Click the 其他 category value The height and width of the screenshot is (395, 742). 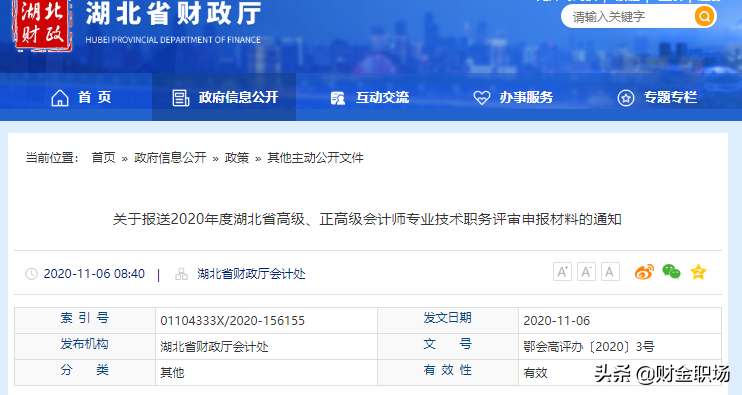point(172,373)
